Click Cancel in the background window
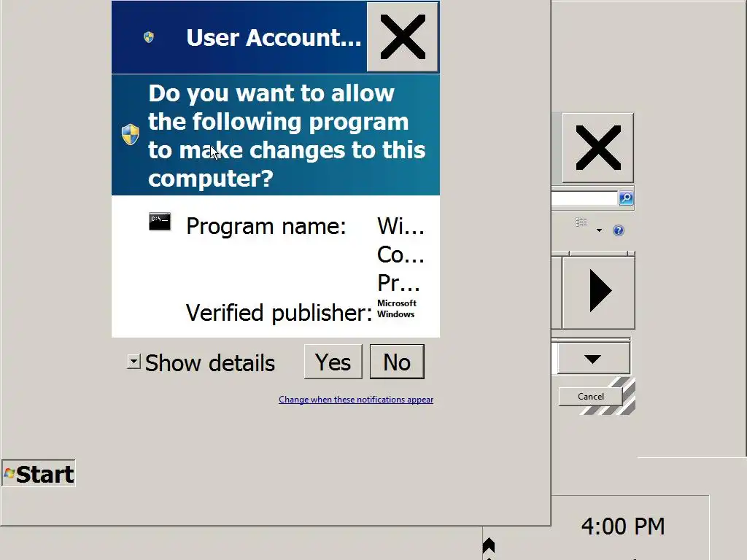 point(590,397)
